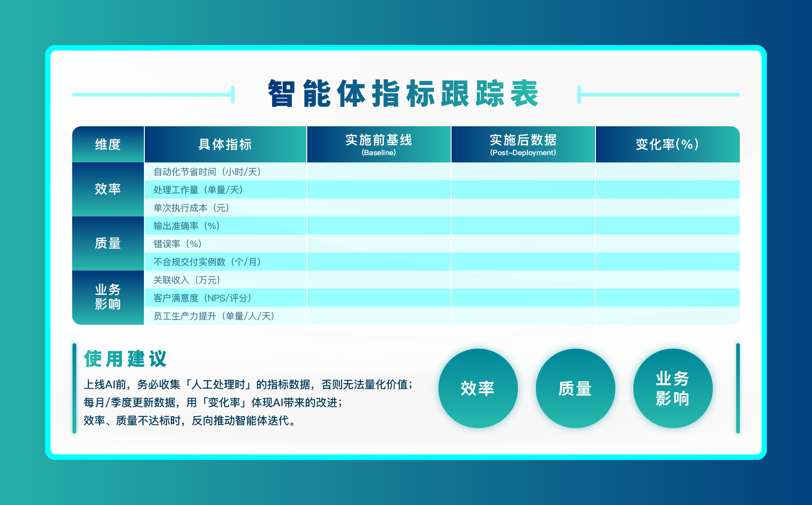Click baseline cell for 关联收入

tap(379, 280)
